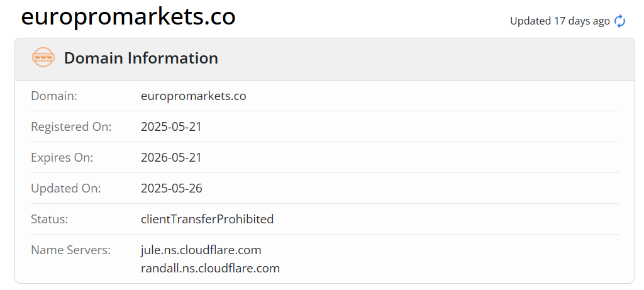Screen dimensions: 644x290
Task: Click the "Updated 17 days ago" text
Action: point(560,21)
